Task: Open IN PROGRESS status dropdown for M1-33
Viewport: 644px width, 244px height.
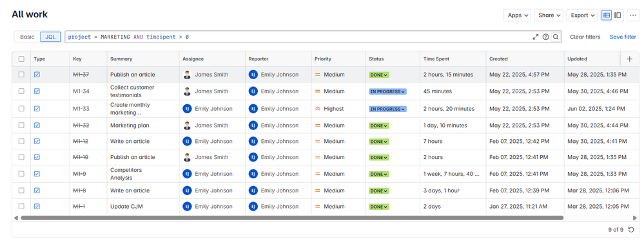Action: pos(387,109)
